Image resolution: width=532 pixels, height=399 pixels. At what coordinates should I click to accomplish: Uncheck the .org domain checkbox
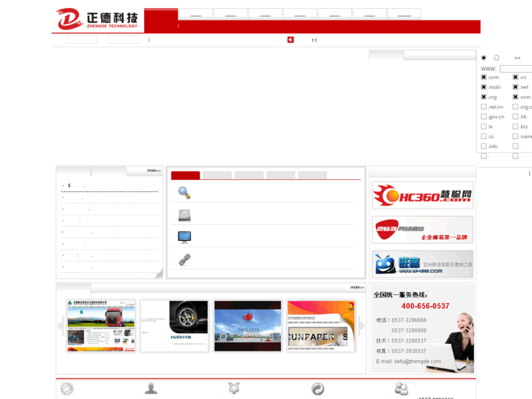[484, 97]
